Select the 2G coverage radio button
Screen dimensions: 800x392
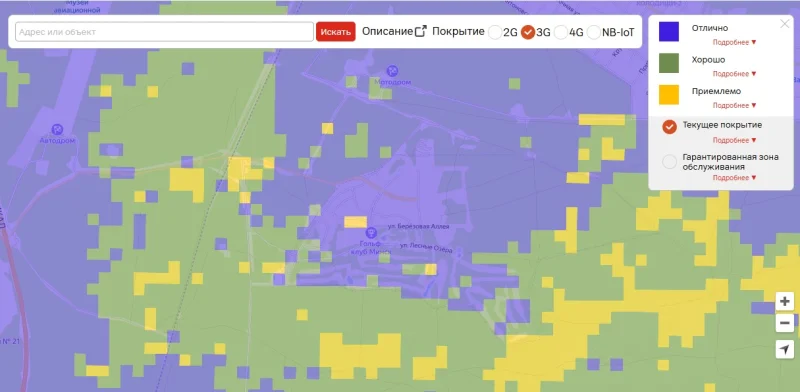tap(495, 32)
